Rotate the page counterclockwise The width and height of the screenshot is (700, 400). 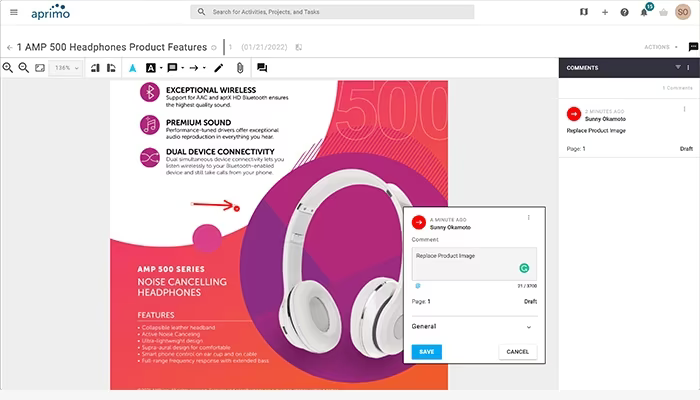tap(95, 68)
